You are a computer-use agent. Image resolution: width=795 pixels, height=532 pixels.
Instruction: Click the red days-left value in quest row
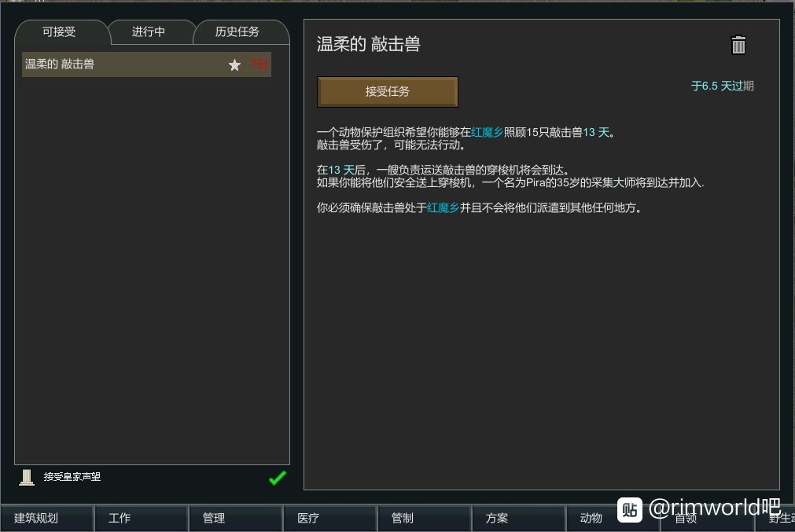(x=259, y=64)
